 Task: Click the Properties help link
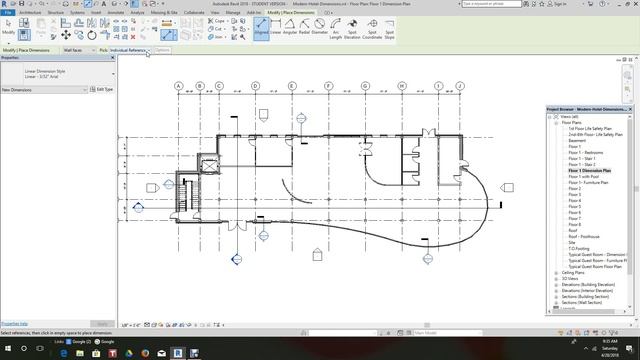click(x=14, y=324)
